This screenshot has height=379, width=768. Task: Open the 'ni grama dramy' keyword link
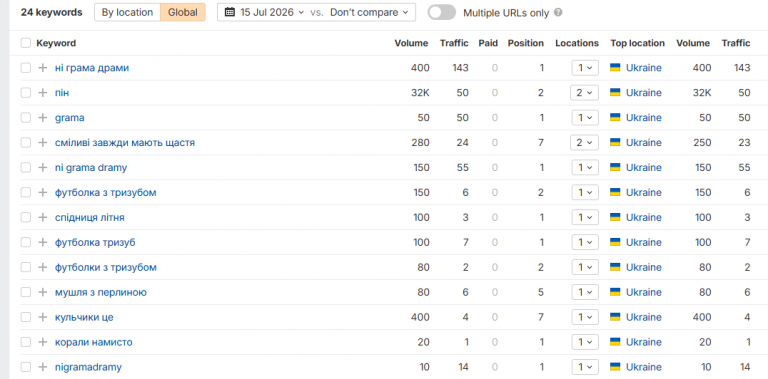tap(91, 168)
